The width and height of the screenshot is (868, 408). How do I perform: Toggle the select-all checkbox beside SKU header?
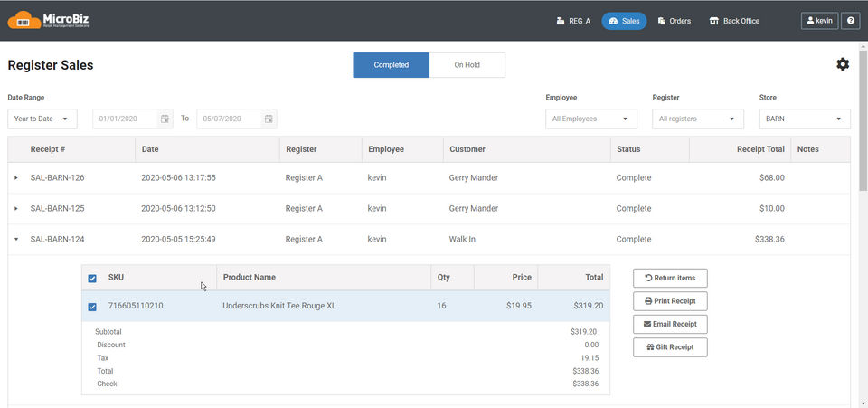pos(92,279)
